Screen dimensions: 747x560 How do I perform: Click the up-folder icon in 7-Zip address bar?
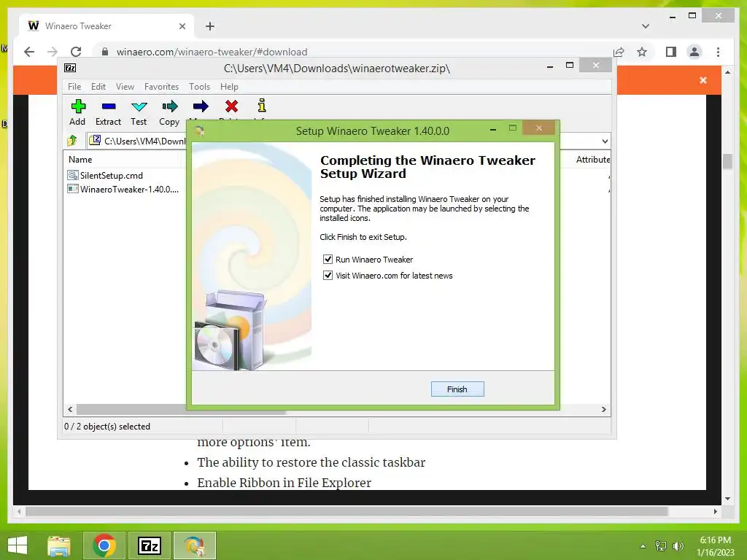72,141
